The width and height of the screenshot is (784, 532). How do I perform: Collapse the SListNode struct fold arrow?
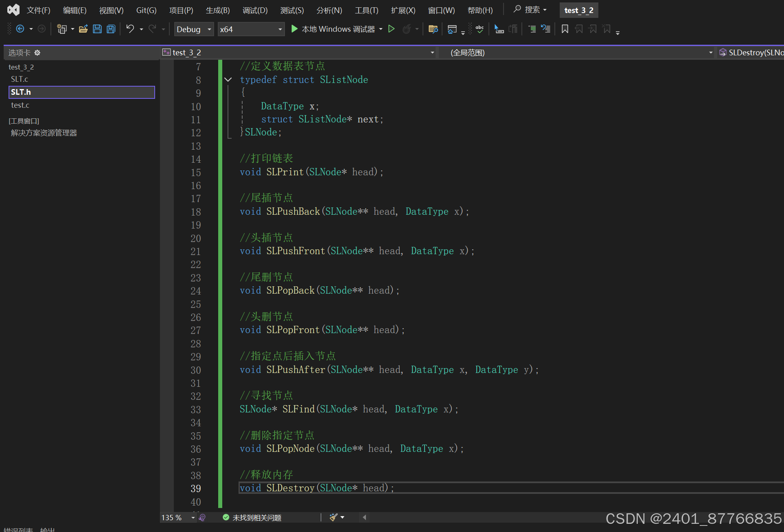click(228, 80)
